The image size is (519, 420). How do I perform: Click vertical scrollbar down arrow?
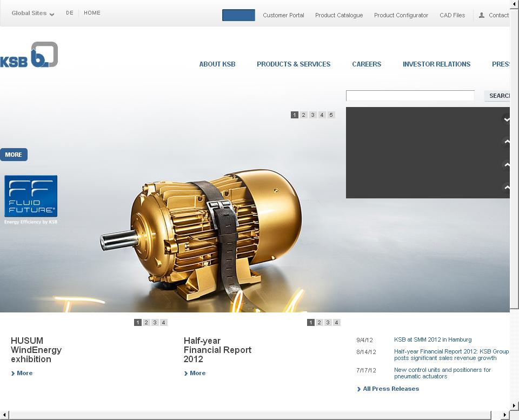[x=514, y=405]
